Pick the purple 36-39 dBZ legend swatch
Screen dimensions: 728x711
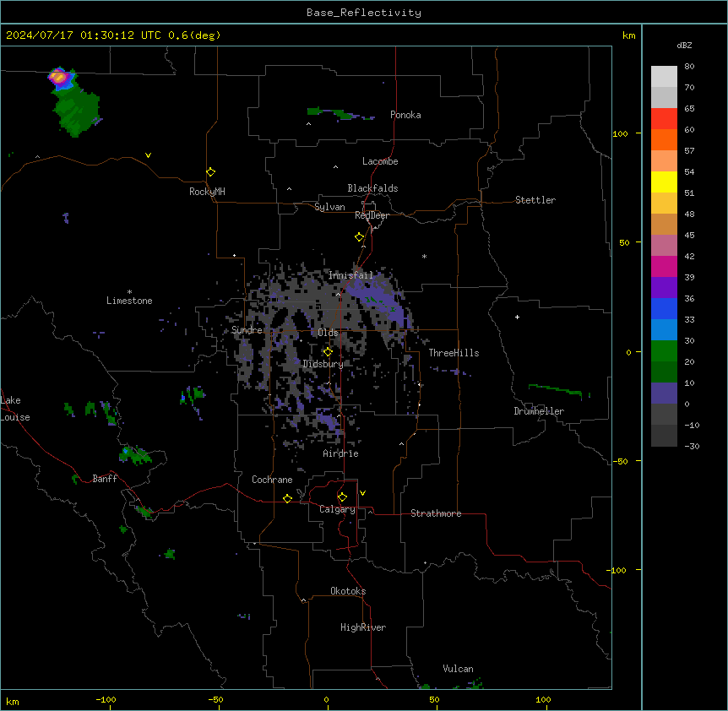(664, 288)
